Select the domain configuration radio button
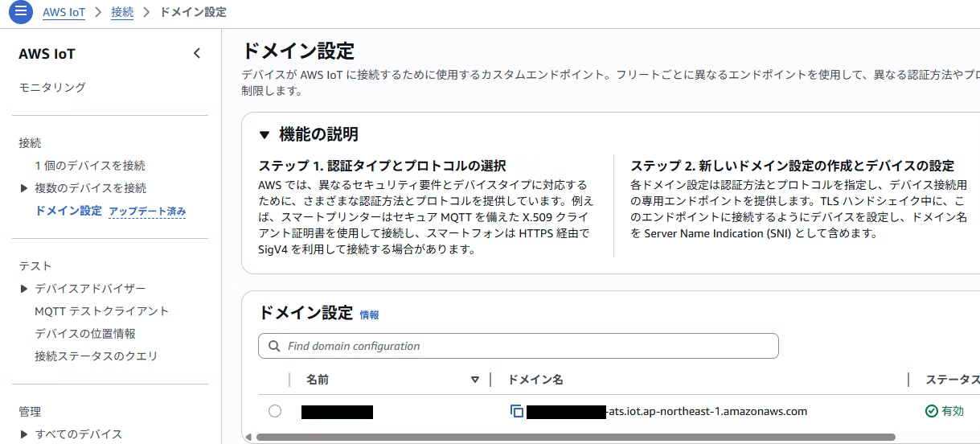Screen dimensions: 980x444 [275, 411]
